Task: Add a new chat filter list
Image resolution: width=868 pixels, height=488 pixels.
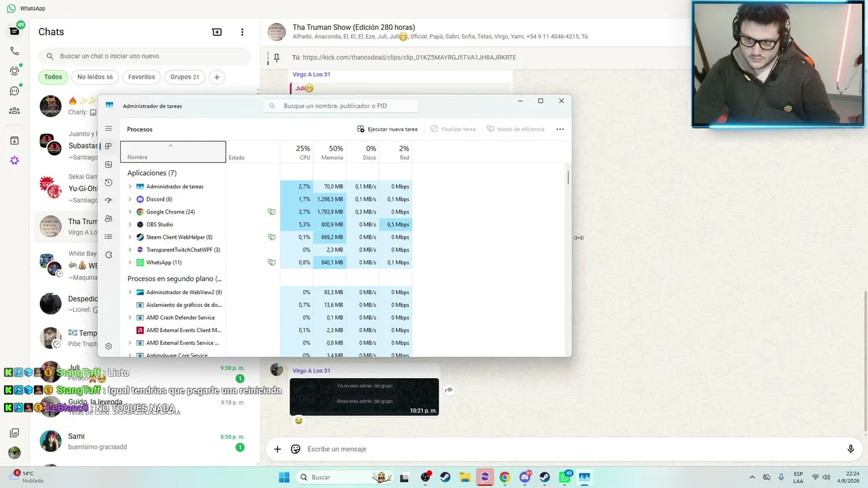Action: point(217,77)
